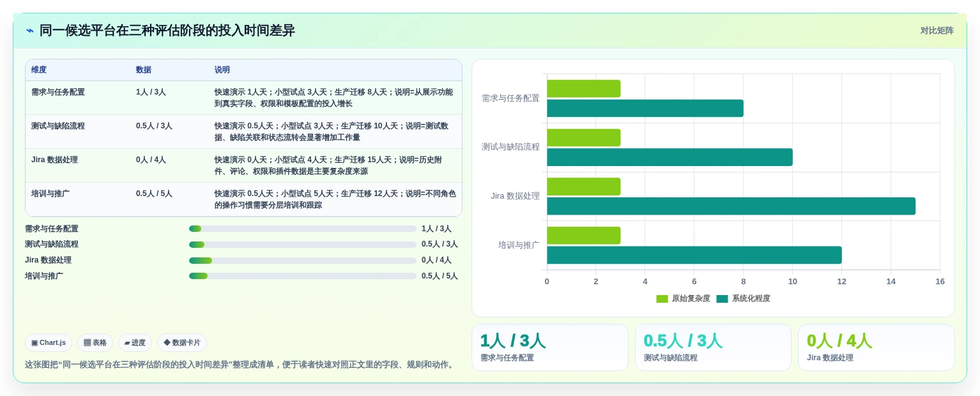Image resolution: width=980 pixels, height=396 pixels.
Task: Select the 进度 tag chip
Action: pyautogui.click(x=135, y=343)
